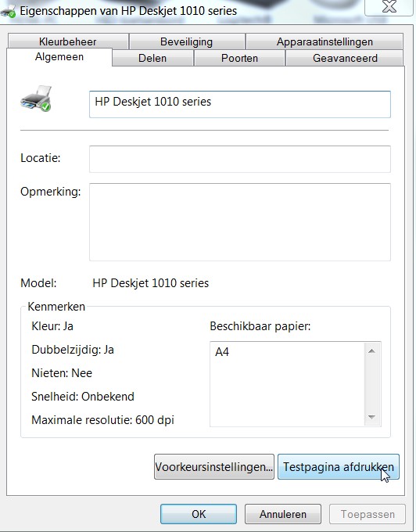Click the Dubbelzijdig: Ja text
Image resolution: width=416 pixels, height=532 pixels.
73,350
